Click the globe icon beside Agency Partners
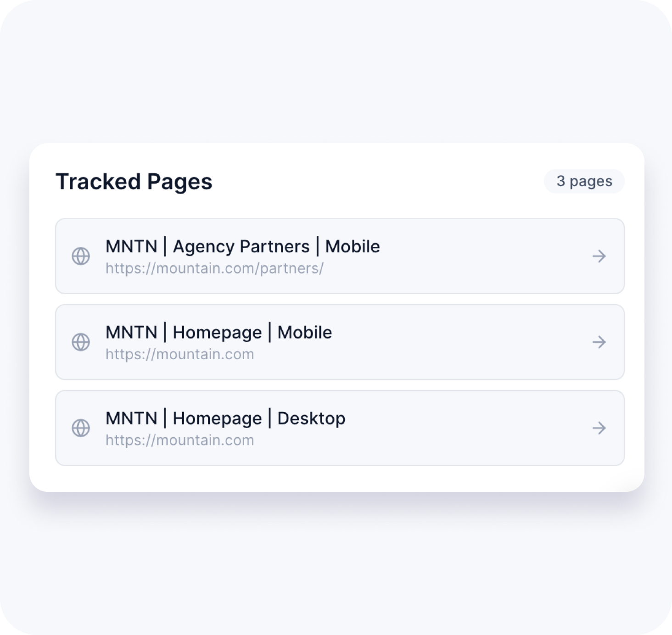The height and width of the screenshot is (635, 672). pos(81,256)
